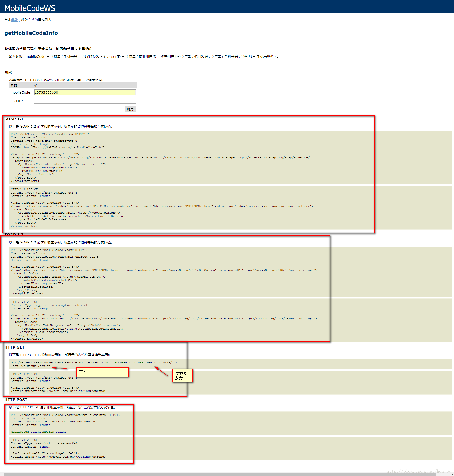The image size is (454, 476).
Task: Click the SOAPAction header line in SOAP 1.1
Action: pyautogui.click(x=57, y=147)
